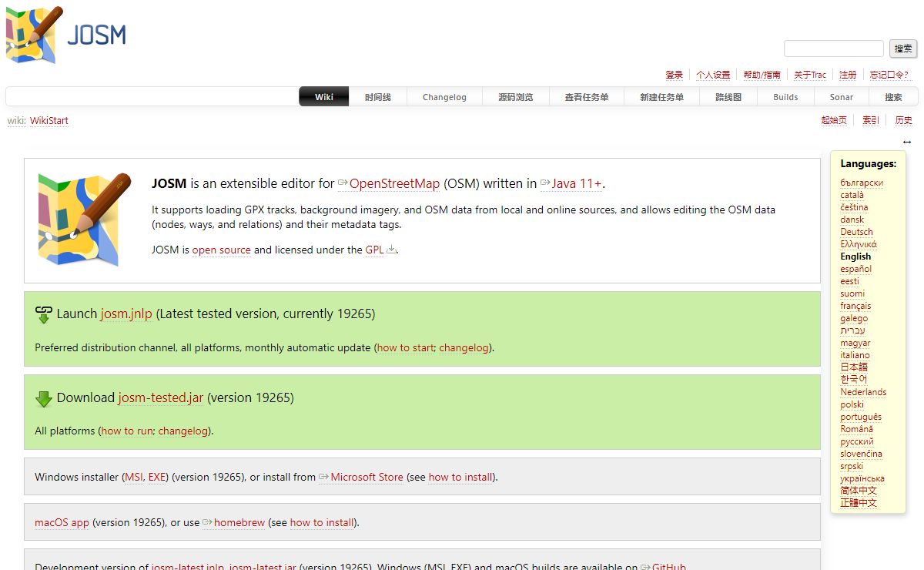Click the 忘记口令? forgot password link

tap(889, 75)
